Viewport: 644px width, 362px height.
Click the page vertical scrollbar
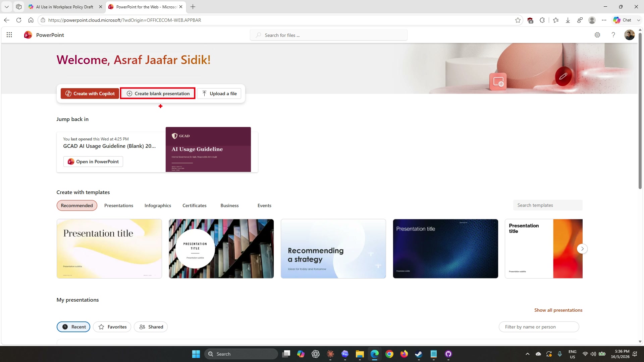(640, 111)
